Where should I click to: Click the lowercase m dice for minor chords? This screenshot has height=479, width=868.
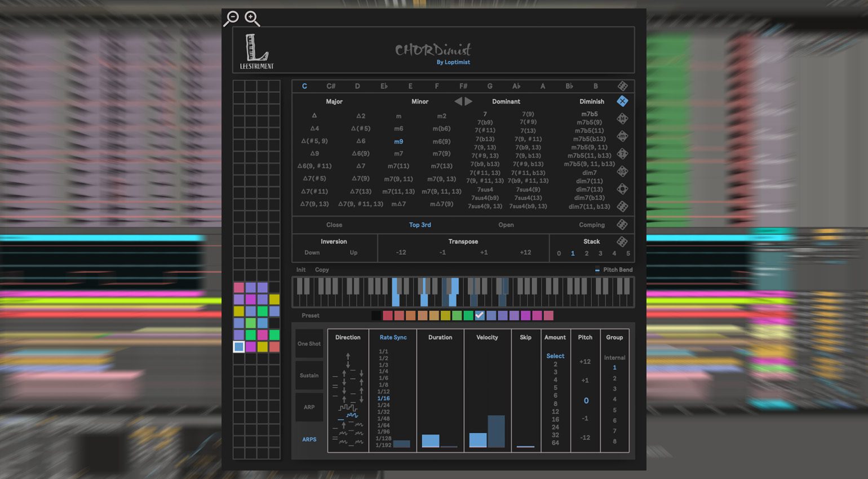click(622, 136)
